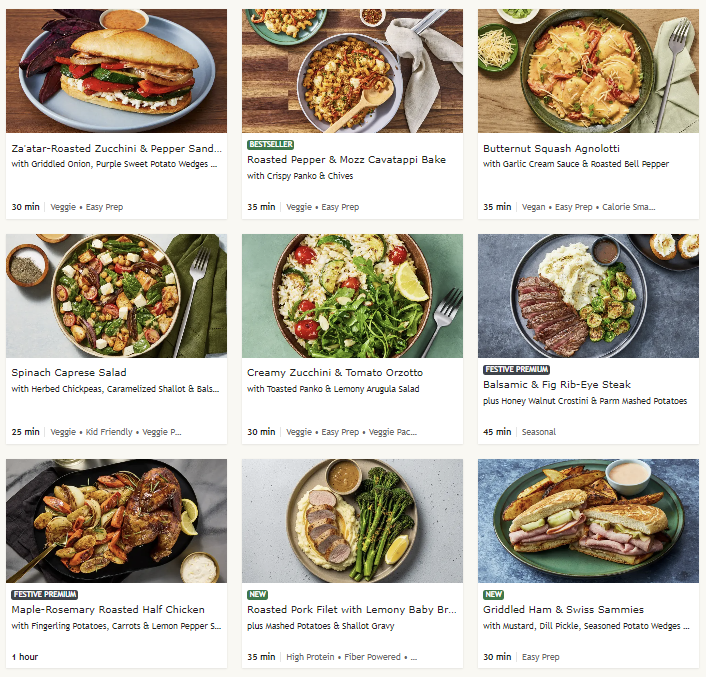706x677 pixels.
Task: Open the Butternut Squash Agnolotti title link
Action: click(551, 149)
